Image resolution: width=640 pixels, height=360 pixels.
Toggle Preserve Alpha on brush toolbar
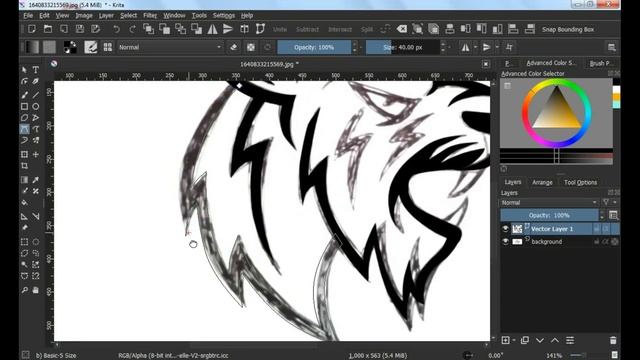tap(251, 47)
